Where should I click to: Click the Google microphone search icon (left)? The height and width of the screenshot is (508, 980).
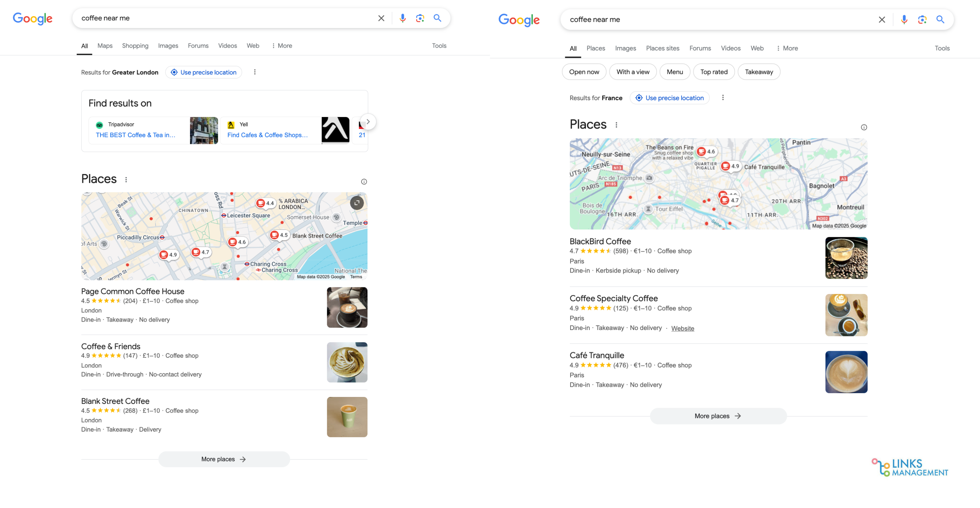[x=402, y=18]
